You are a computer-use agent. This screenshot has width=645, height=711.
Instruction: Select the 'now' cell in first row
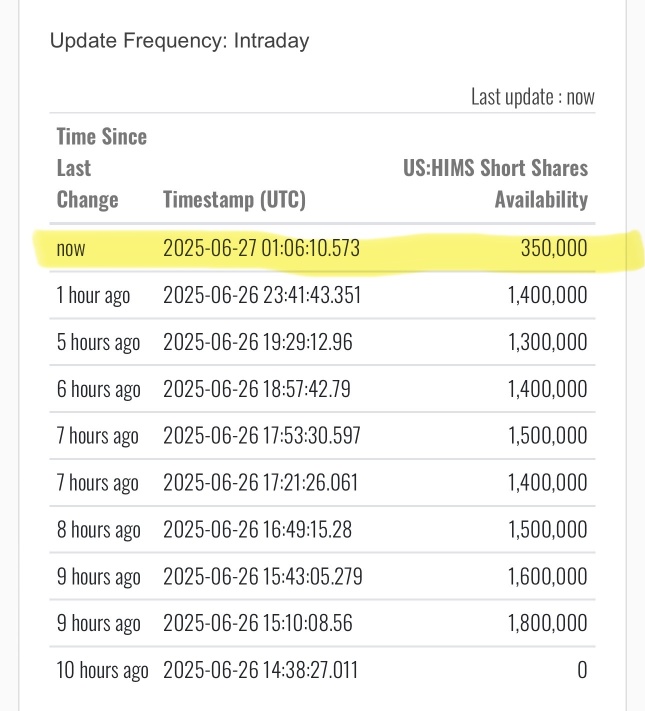(71, 248)
